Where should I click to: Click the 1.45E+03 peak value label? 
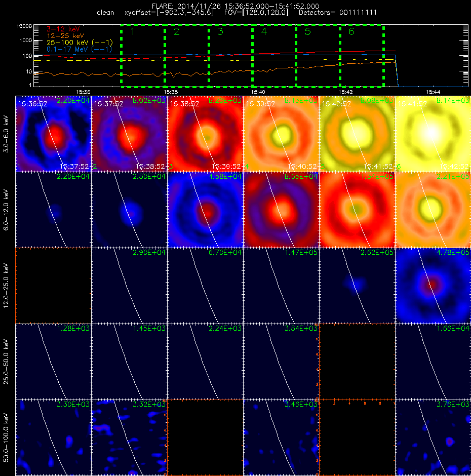[149, 328]
